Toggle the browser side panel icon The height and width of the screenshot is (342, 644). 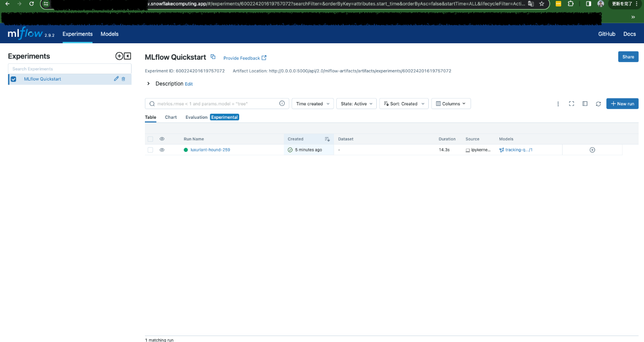click(x=588, y=4)
